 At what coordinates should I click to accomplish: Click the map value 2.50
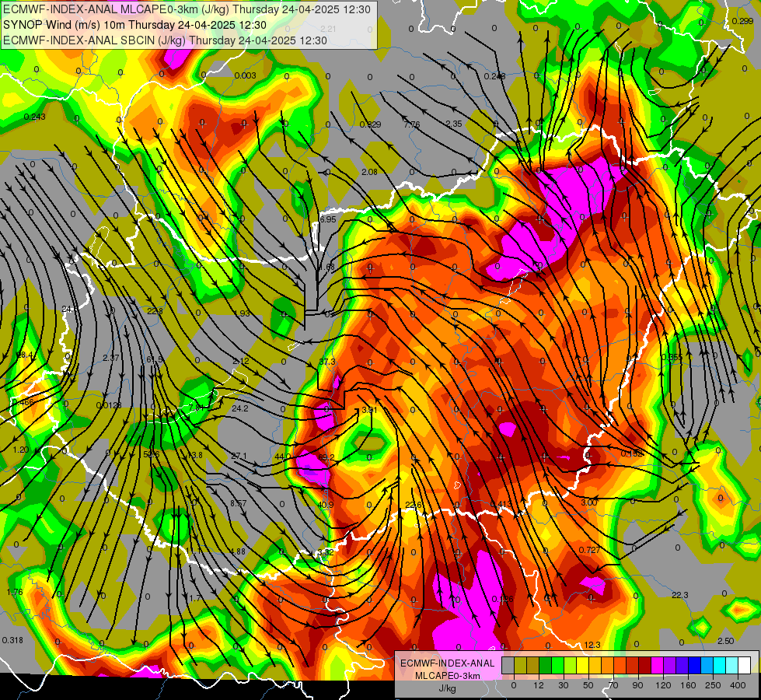(x=725, y=641)
